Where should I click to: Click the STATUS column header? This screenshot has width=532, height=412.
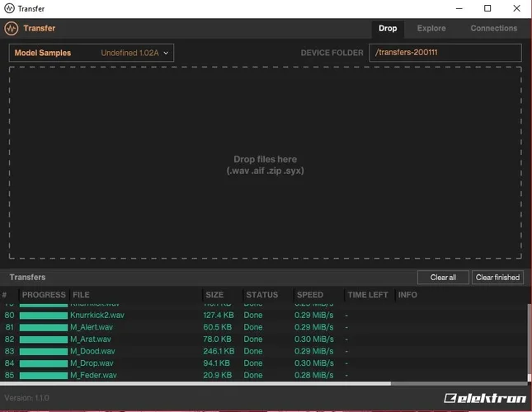coord(262,295)
